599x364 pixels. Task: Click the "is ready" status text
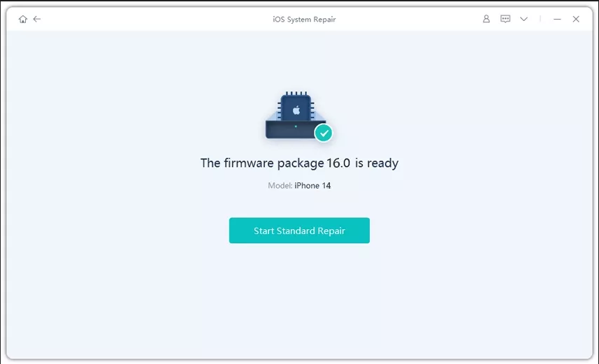(377, 163)
